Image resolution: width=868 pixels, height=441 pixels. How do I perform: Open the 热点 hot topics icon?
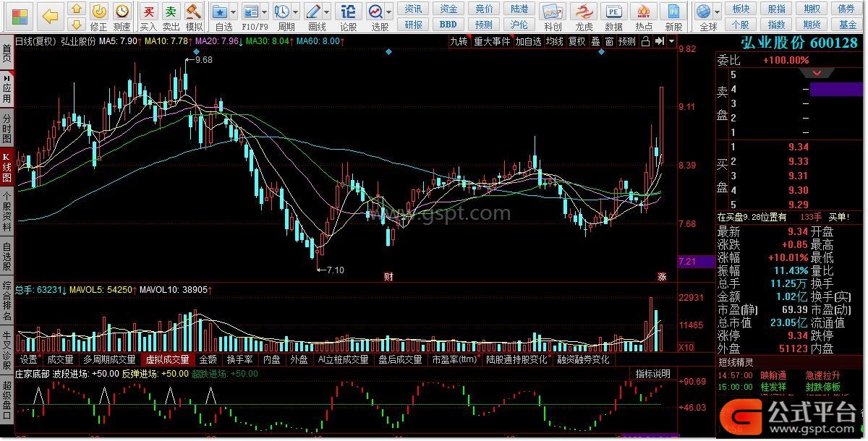click(644, 17)
